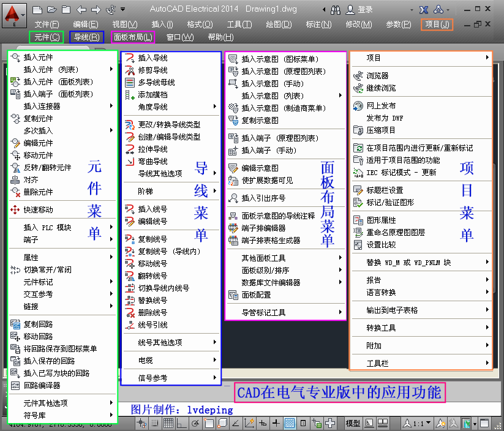Toggle grid display in status bar

tap(168, 423)
